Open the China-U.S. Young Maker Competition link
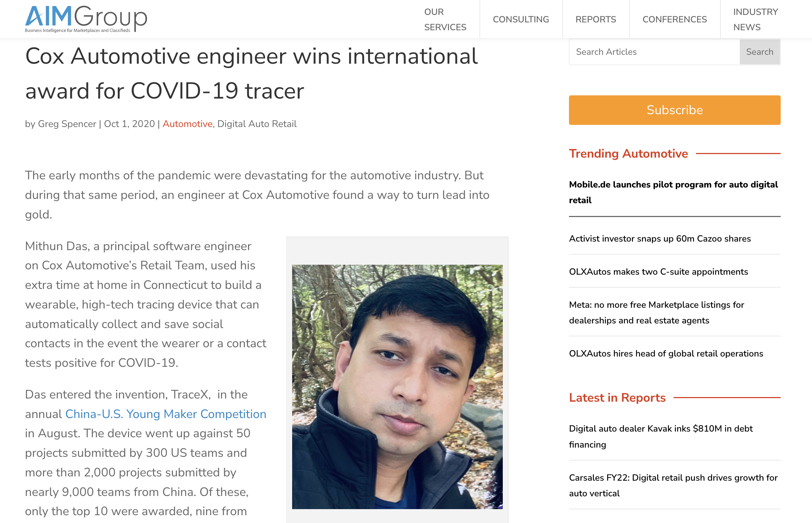This screenshot has height=523, width=812. [x=166, y=414]
